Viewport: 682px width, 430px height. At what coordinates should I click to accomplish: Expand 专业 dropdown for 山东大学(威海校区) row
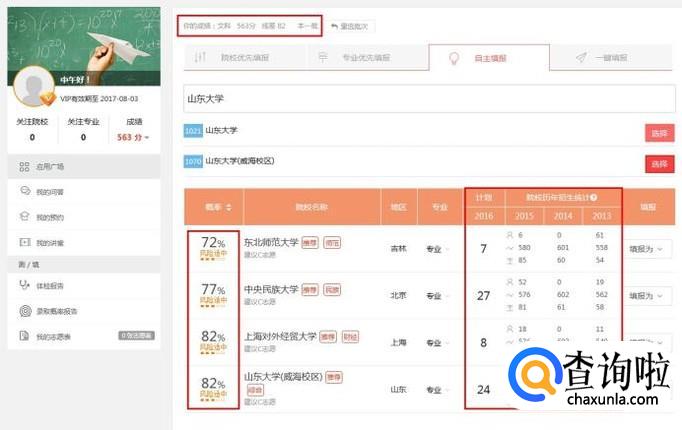pyautogui.click(x=438, y=390)
